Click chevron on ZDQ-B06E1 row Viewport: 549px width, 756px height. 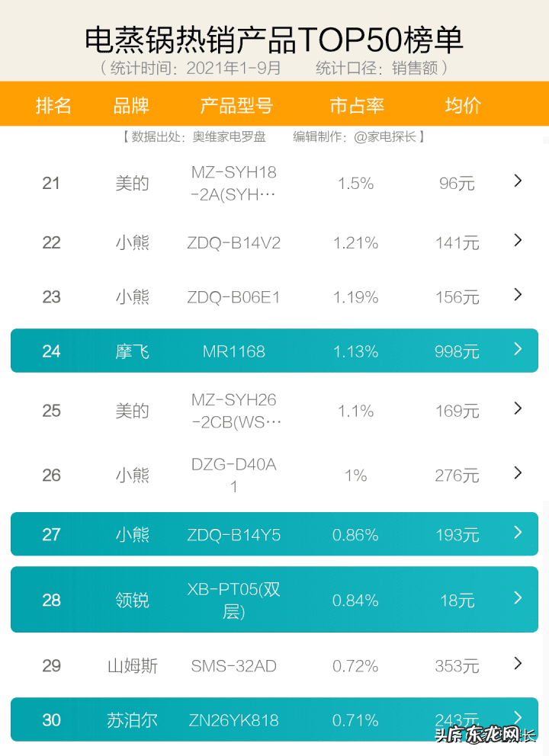tap(518, 294)
